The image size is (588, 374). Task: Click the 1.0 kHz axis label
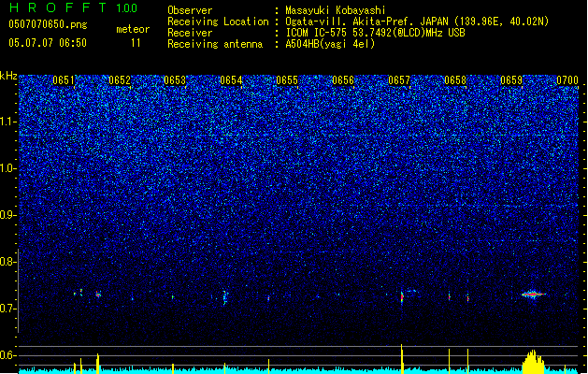7,168
